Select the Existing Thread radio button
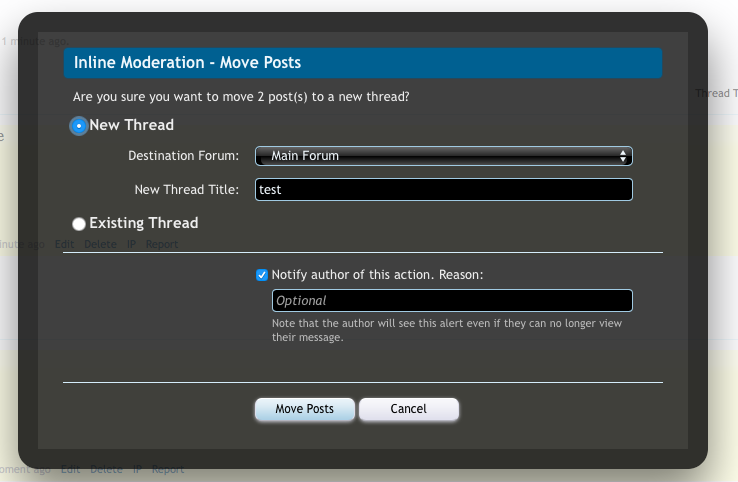 coord(79,224)
